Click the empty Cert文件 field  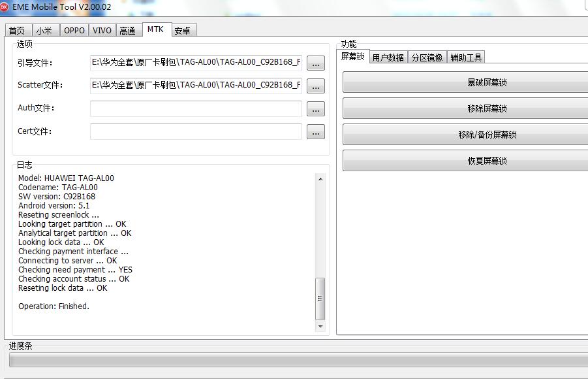196,131
